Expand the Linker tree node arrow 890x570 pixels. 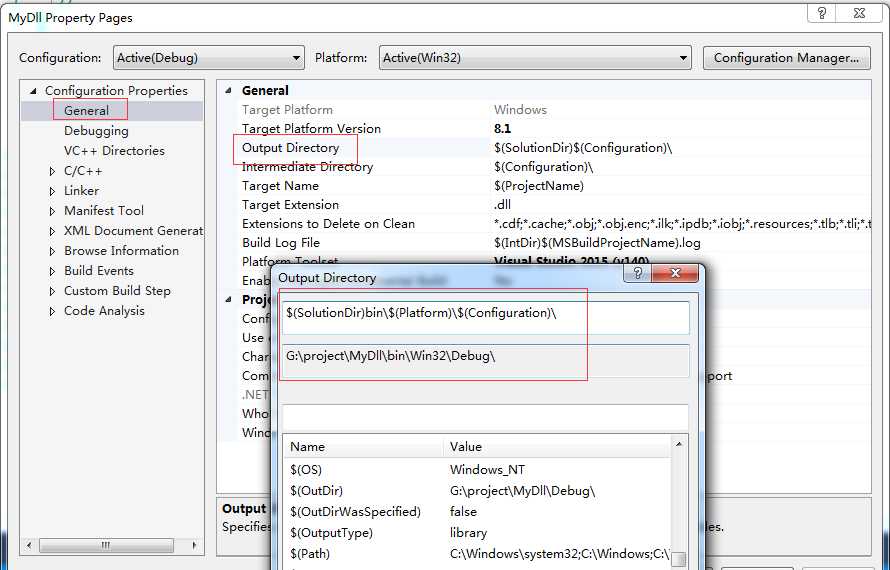(x=52, y=191)
